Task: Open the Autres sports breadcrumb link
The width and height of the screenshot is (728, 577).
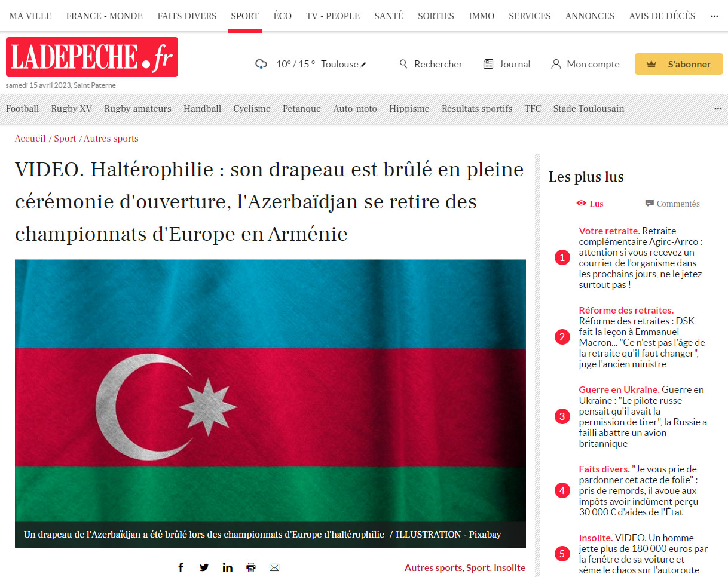Action: tap(111, 139)
